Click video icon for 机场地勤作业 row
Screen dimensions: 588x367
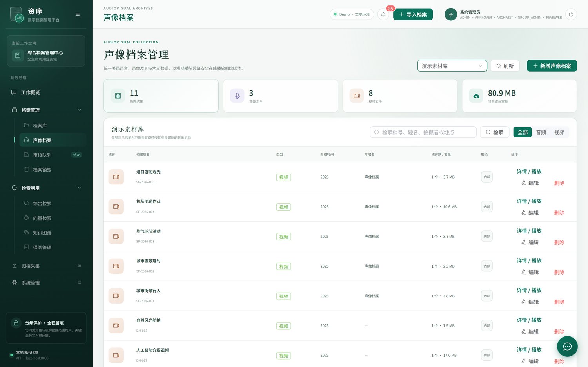click(116, 207)
